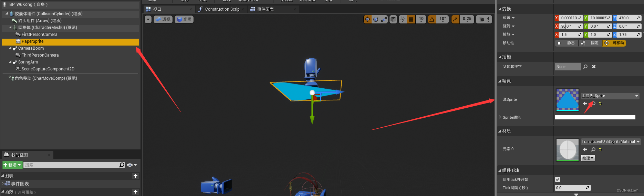Select the scale gizmo tool
The image size is (644, 196).
coord(384,19)
